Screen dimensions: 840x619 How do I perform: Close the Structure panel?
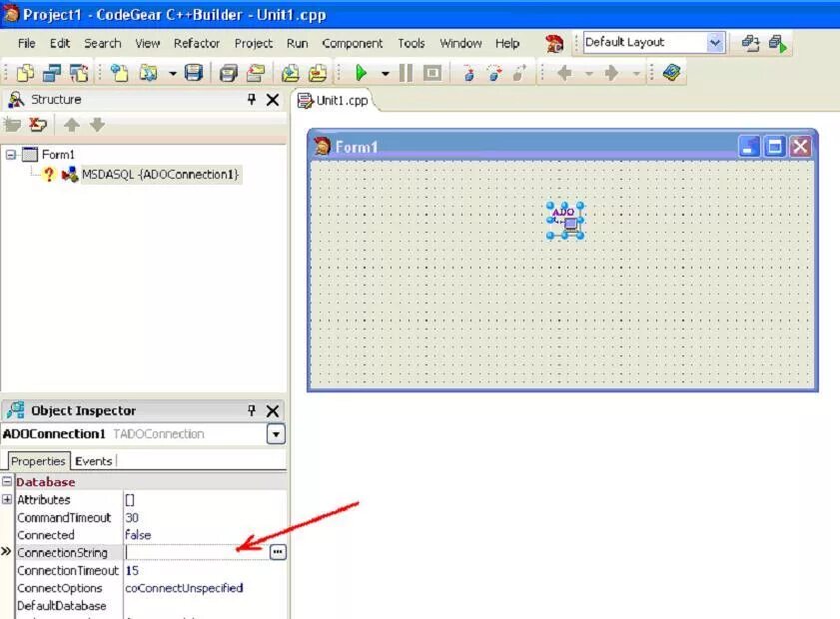pos(272,100)
